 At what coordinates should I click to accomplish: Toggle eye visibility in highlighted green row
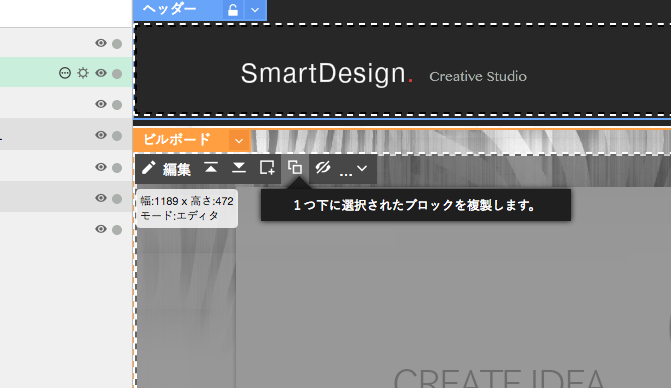pos(101,73)
